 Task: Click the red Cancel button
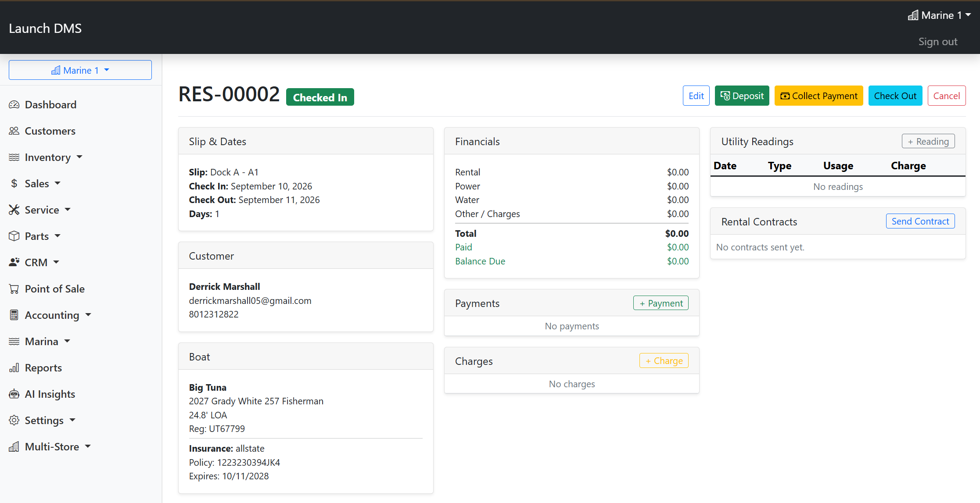coord(947,96)
